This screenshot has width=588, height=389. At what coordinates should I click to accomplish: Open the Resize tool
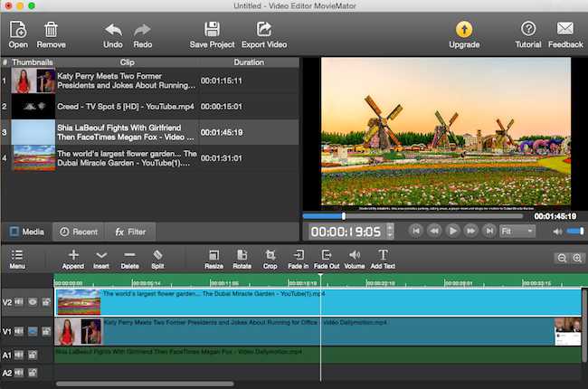click(213, 260)
